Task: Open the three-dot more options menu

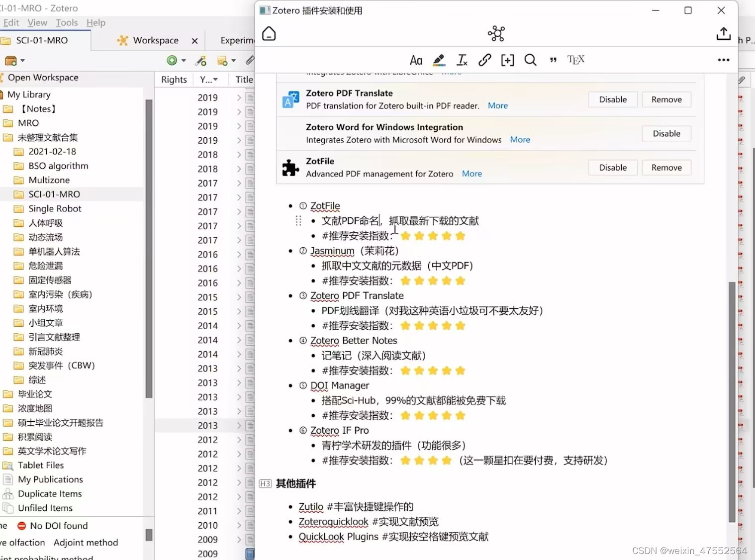Action: (x=723, y=60)
